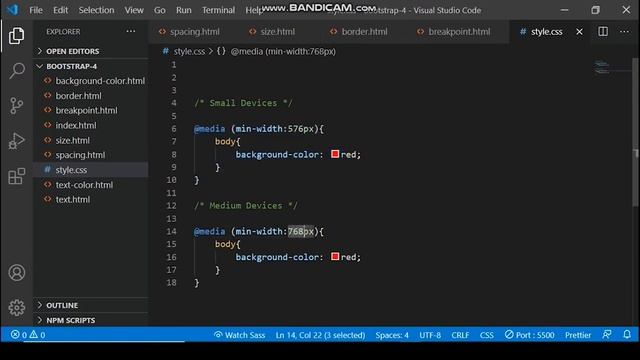
Task: Click Ln 14, Col 22 position indicator
Action: (x=320, y=335)
